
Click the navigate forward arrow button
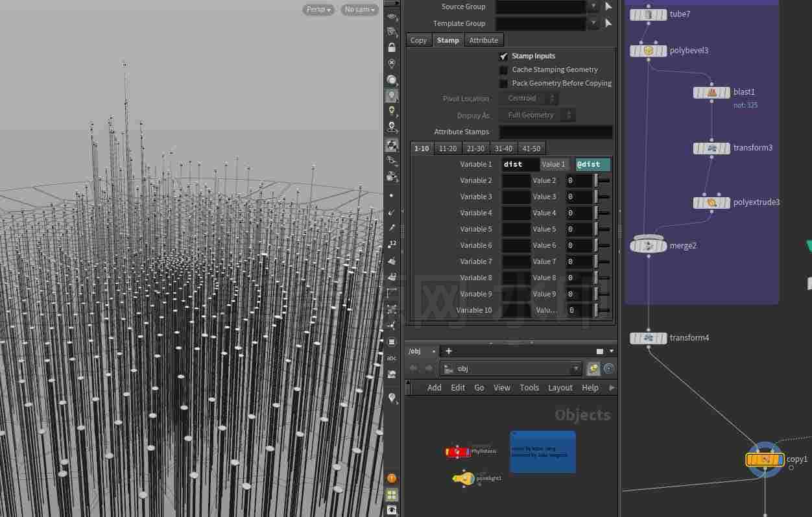[x=428, y=368]
